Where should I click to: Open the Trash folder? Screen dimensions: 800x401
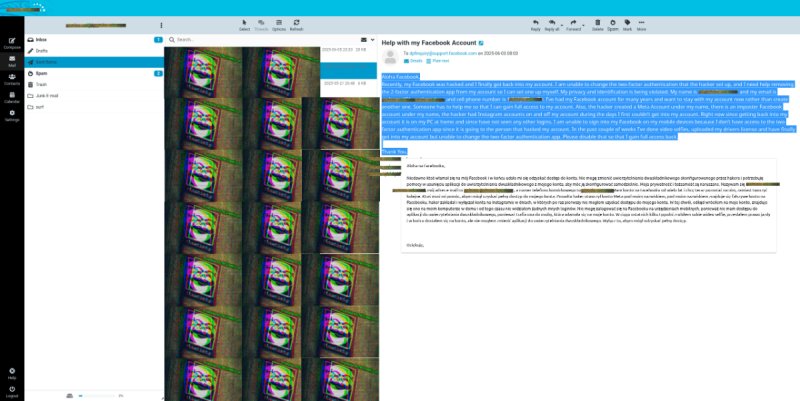coord(42,84)
